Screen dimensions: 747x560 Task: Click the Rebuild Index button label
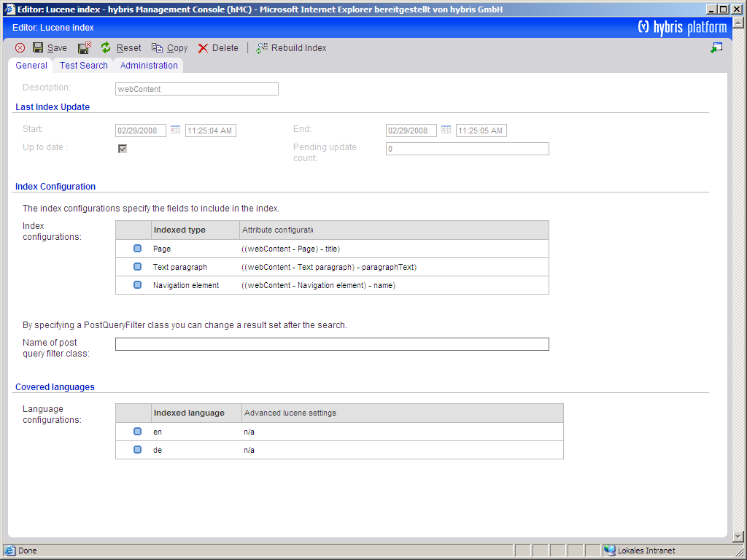pyautogui.click(x=298, y=48)
